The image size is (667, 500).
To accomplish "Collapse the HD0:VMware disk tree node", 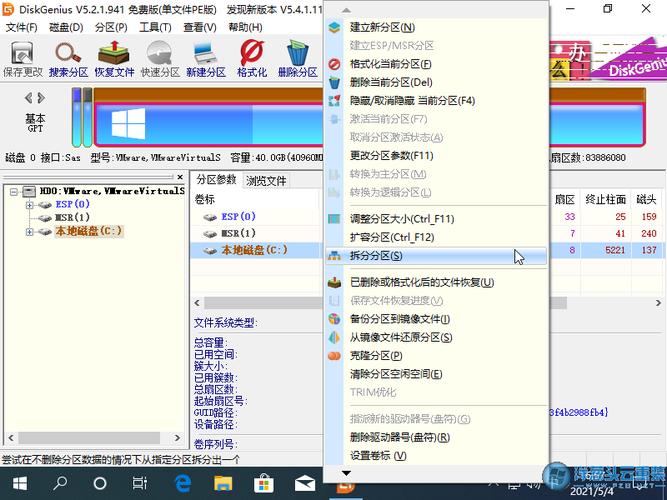I will click(14, 192).
